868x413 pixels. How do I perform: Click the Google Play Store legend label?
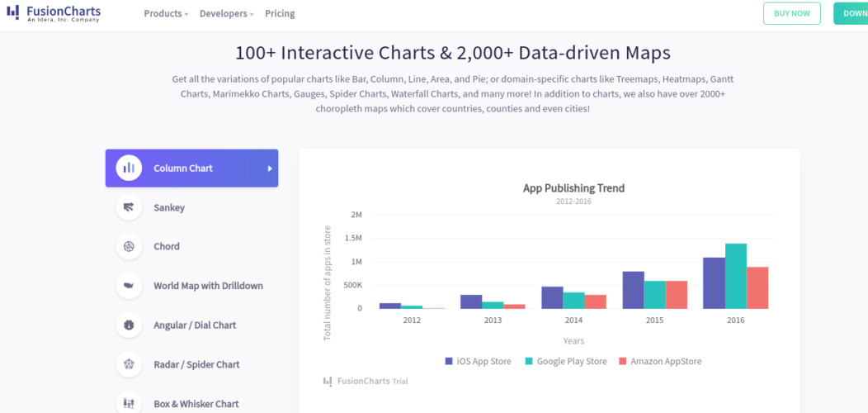(572, 361)
